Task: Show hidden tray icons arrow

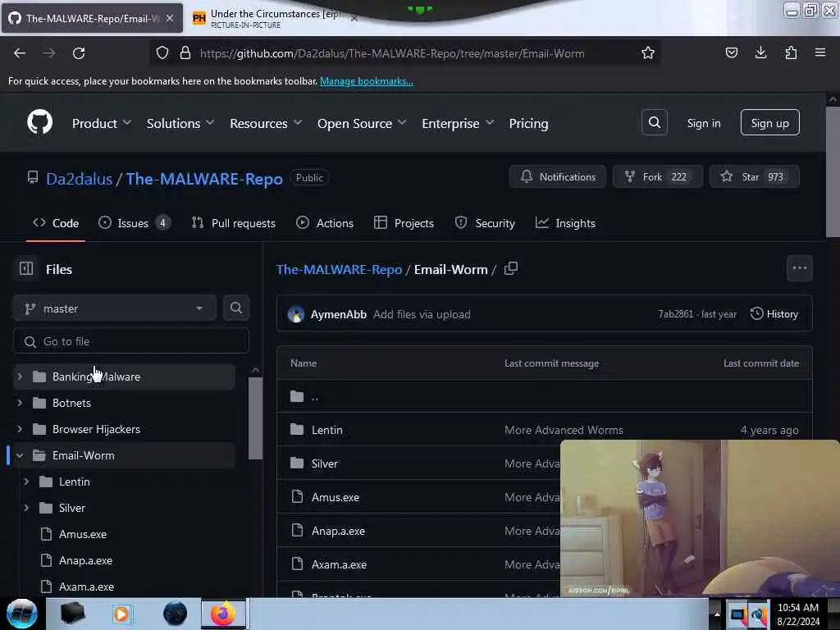Action: point(717,614)
